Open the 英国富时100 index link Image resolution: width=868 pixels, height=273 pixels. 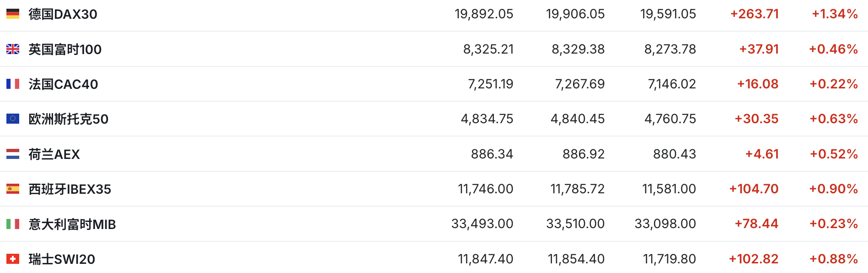click(x=65, y=49)
